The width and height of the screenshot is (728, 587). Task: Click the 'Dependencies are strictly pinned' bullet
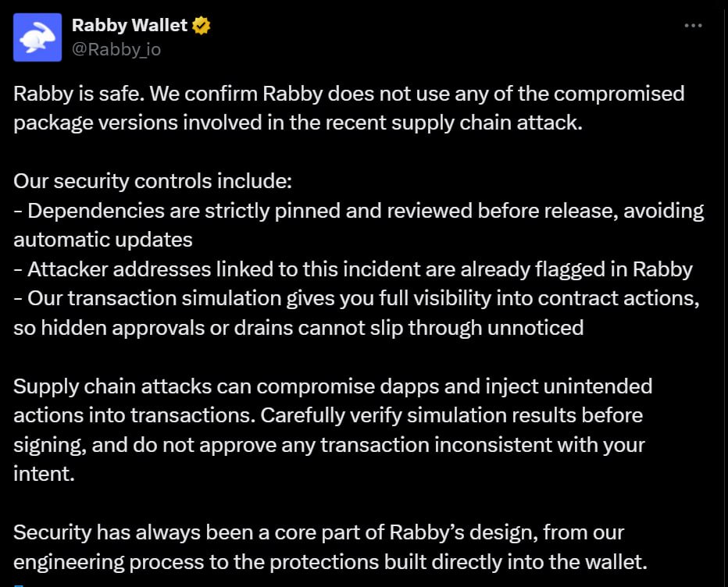click(x=359, y=211)
